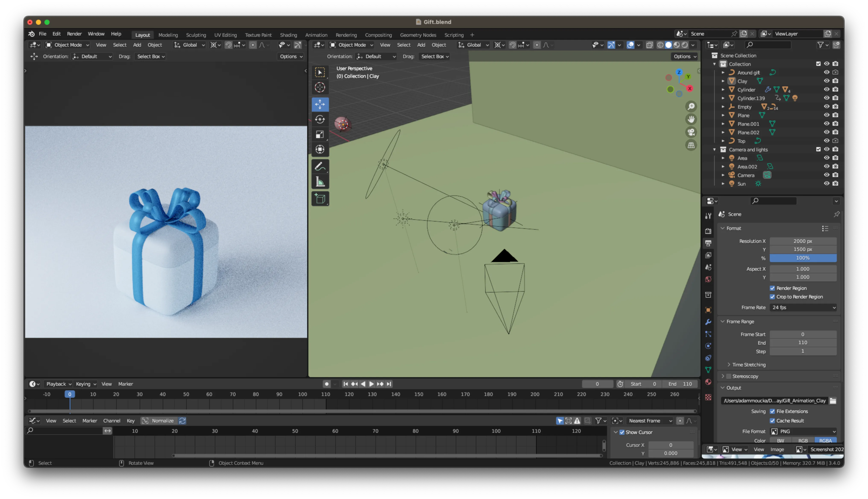Enable the Stereoscopy checkbox
This screenshot has width=868, height=499.
coord(728,376)
